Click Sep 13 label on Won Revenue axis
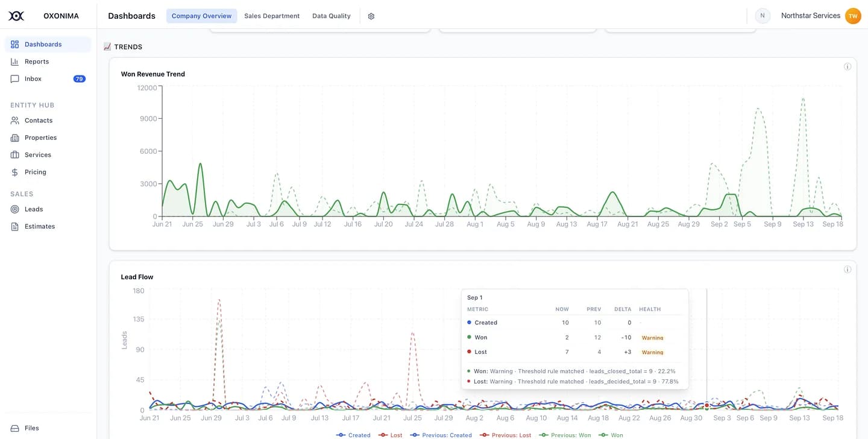 tap(803, 224)
